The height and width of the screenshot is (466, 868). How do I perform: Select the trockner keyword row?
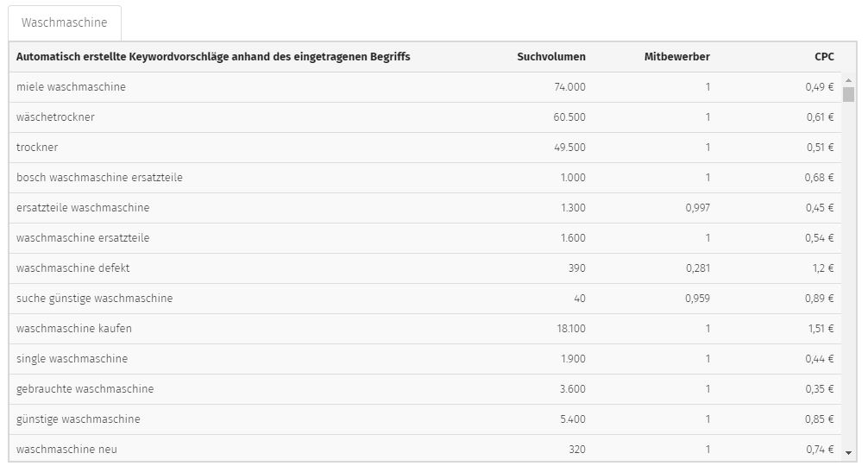point(425,148)
